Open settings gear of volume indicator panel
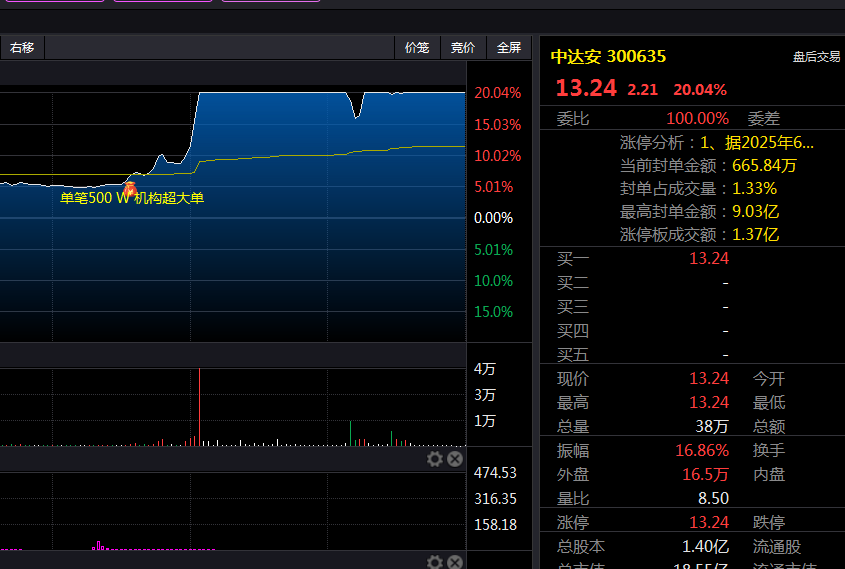 [x=435, y=459]
